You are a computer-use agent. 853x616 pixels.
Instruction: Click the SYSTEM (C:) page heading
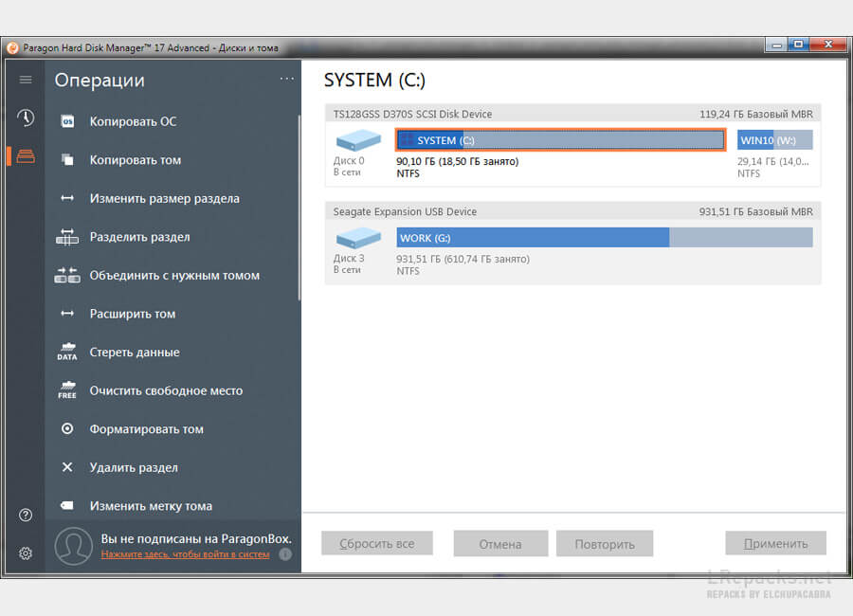(x=374, y=80)
